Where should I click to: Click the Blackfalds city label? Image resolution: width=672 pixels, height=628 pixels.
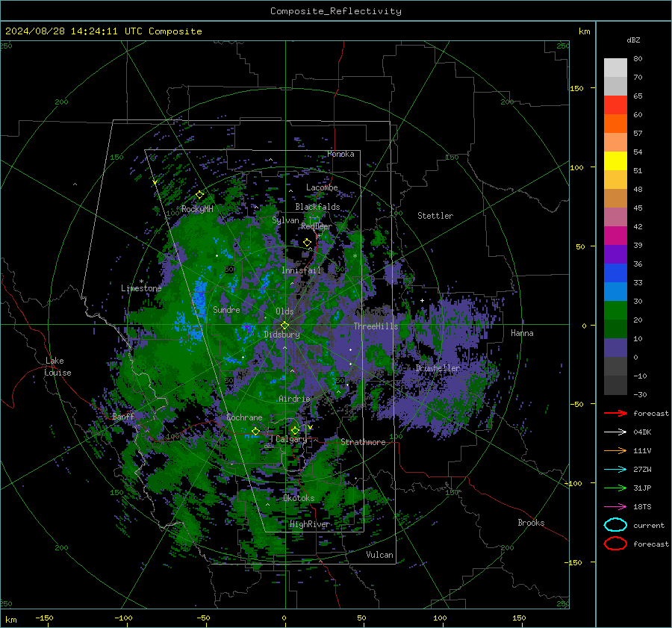tap(317, 207)
